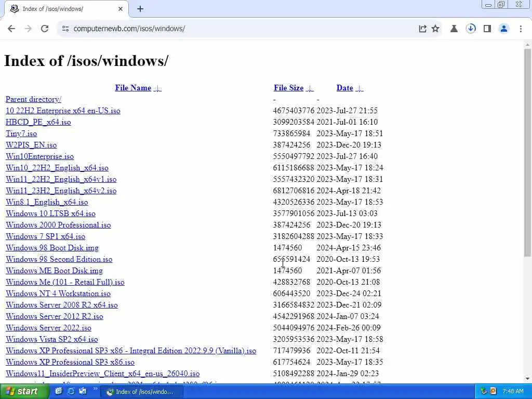This screenshot has width=532, height=399.
Task: Open Chrome Labs flask icon
Action: pos(454,29)
